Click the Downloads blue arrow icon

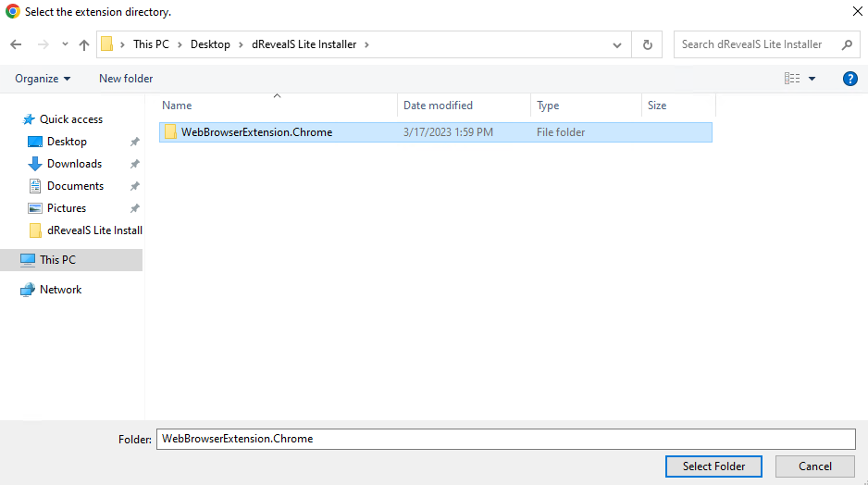pyautogui.click(x=35, y=163)
